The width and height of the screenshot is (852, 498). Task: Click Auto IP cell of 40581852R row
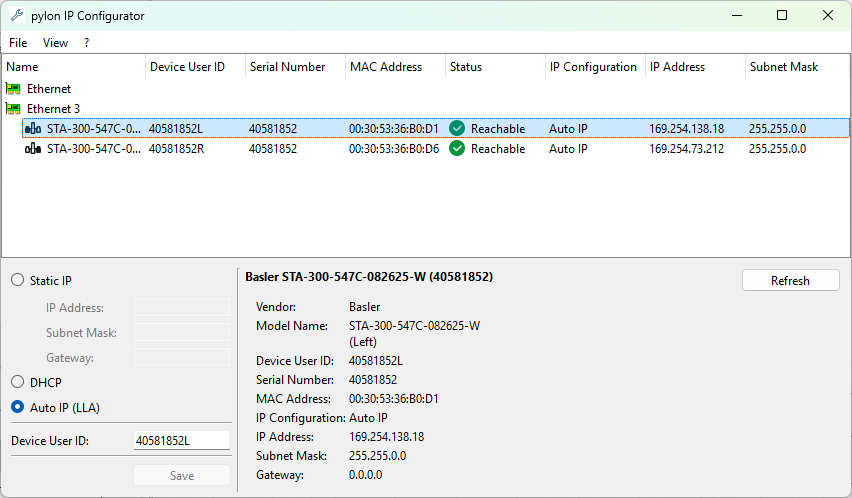click(x=568, y=148)
